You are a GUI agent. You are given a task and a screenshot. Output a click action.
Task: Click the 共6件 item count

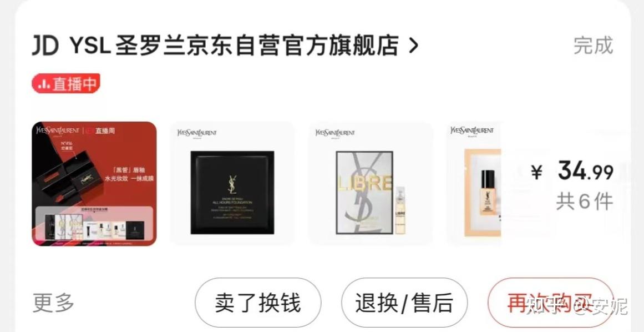coord(585,202)
